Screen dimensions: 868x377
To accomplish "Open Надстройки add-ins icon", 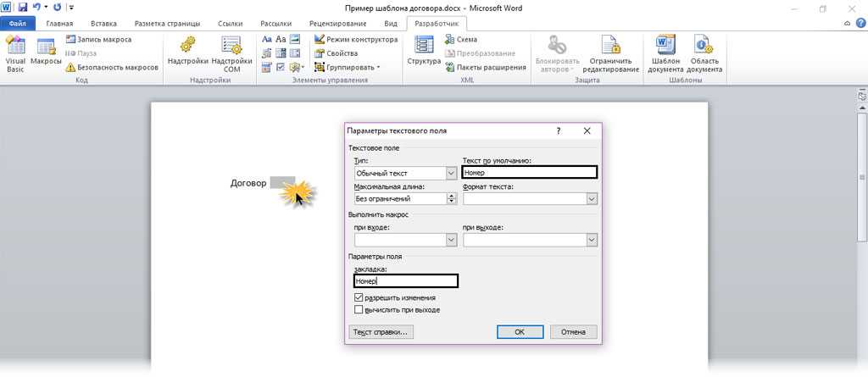I will coord(187,51).
